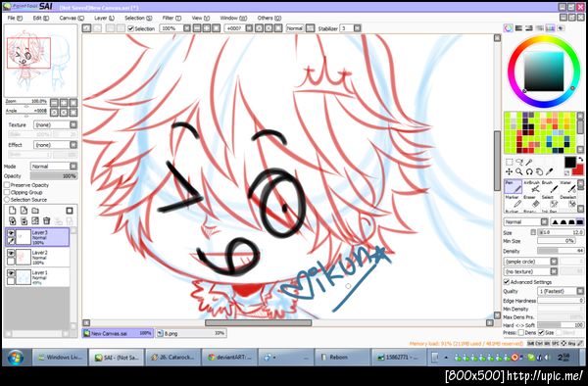Hide Layer1 using its eye icon
Image resolution: width=588 pixels, height=386 pixels.
(11, 273)
